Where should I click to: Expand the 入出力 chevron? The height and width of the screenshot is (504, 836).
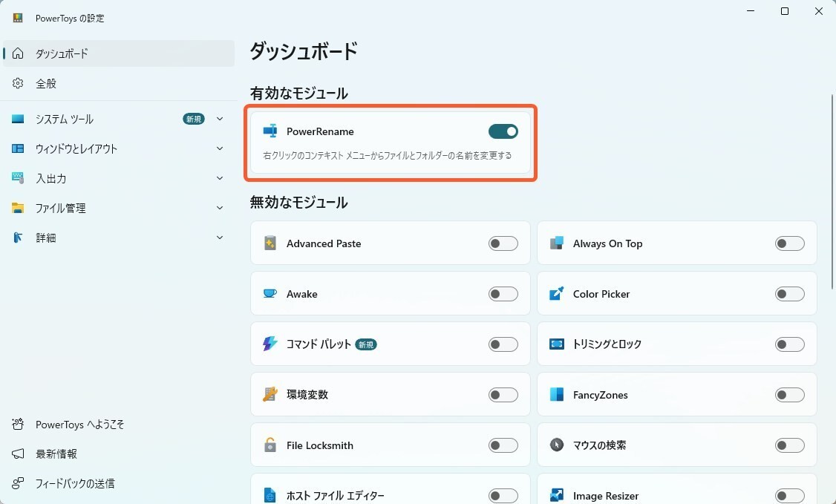pyautogui.click(x=220, y=178)
